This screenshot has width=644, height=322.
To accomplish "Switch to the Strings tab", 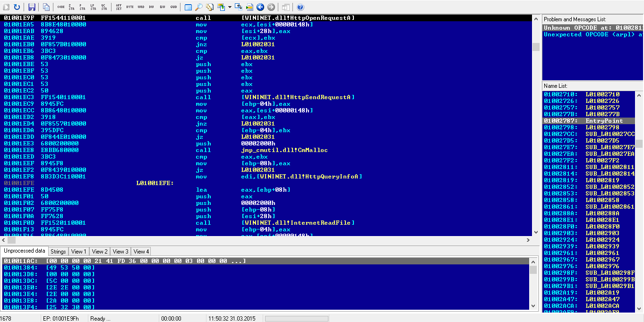I will coord(58,252).
